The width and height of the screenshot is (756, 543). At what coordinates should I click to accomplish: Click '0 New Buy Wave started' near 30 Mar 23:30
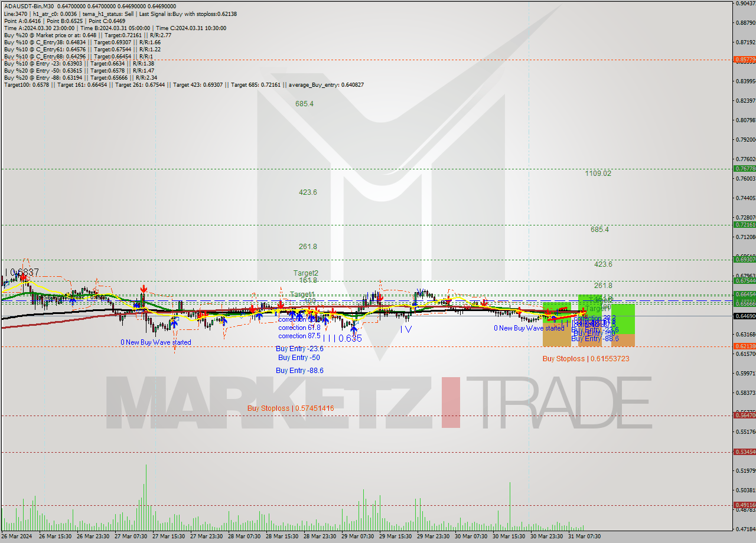click(x=529, y=328)
